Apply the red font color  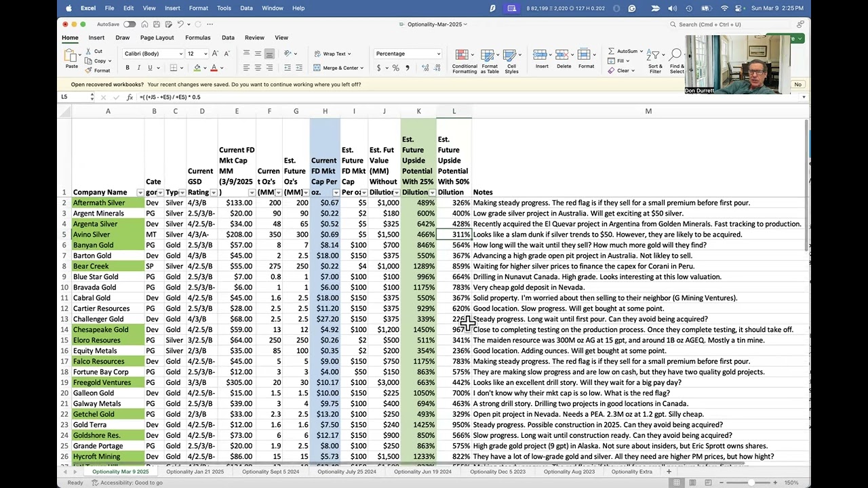coord(214,68)
